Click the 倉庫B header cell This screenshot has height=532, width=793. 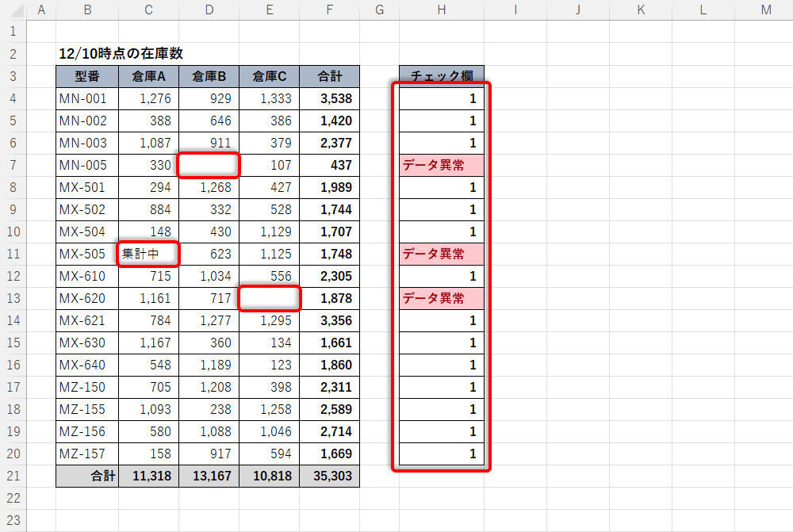click(209, 76)
